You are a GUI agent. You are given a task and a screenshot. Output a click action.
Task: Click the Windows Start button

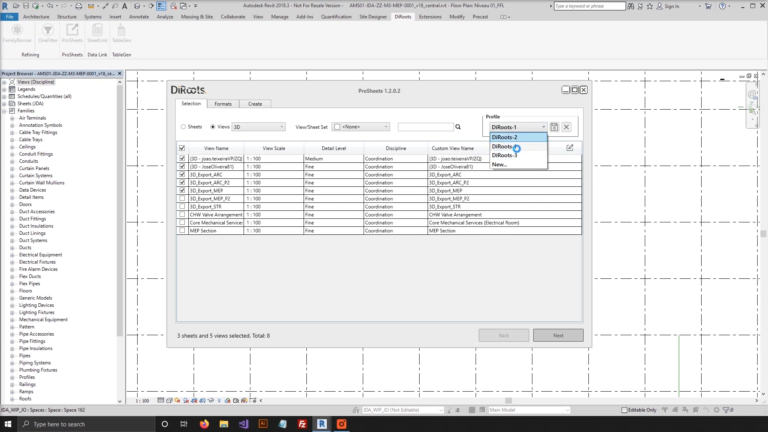pyautogui.click(x=8, y=424)
